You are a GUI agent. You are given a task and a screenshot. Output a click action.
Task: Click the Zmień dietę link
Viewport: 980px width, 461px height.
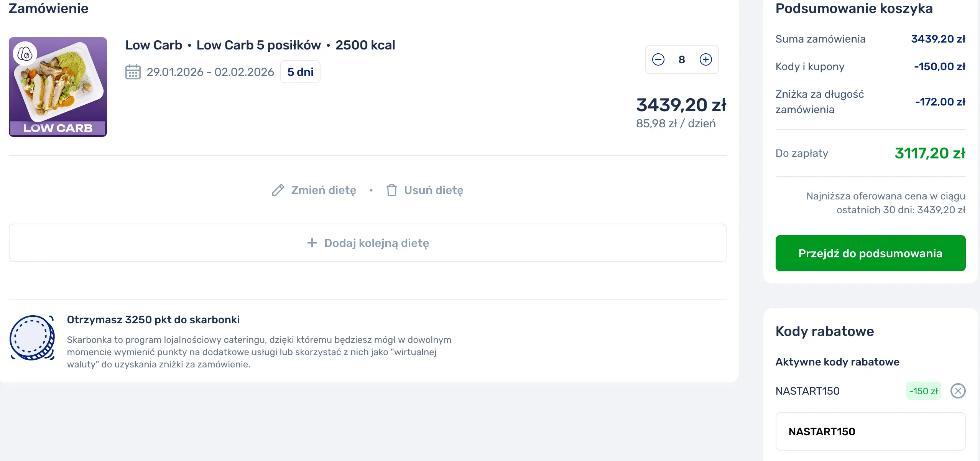click(x=323, y=190)
